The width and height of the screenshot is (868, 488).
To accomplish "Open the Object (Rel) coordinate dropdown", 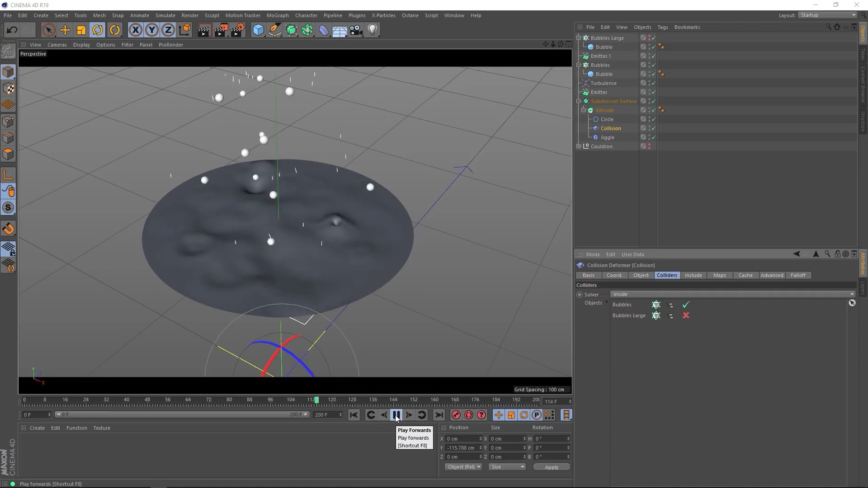I will point(463,467).
